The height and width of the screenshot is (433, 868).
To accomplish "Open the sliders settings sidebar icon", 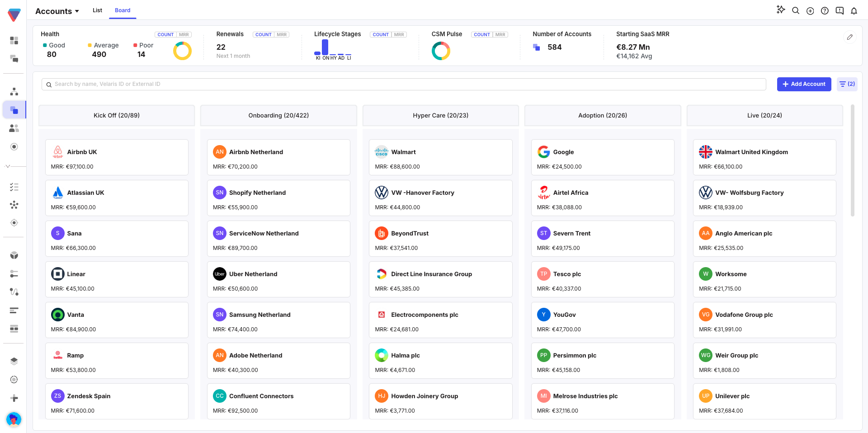I will [14, 274].
